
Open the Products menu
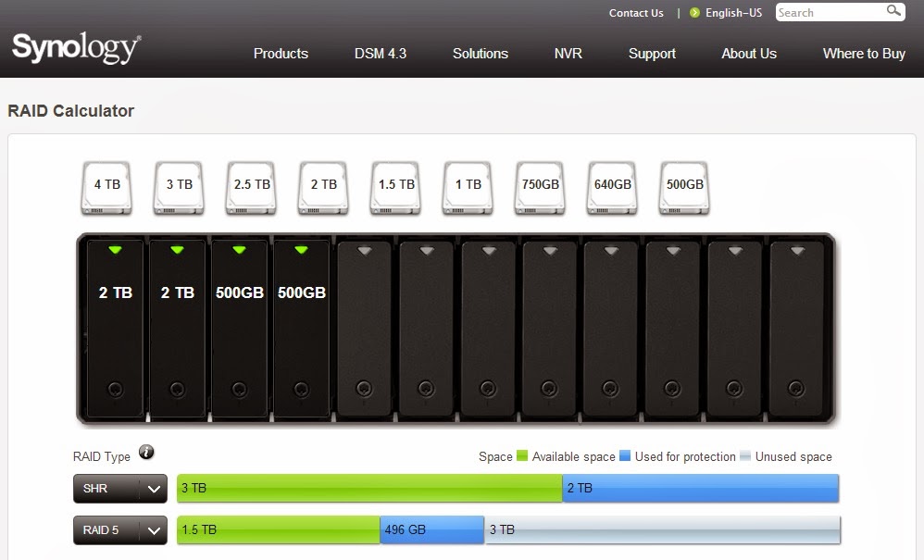(281, 54)
